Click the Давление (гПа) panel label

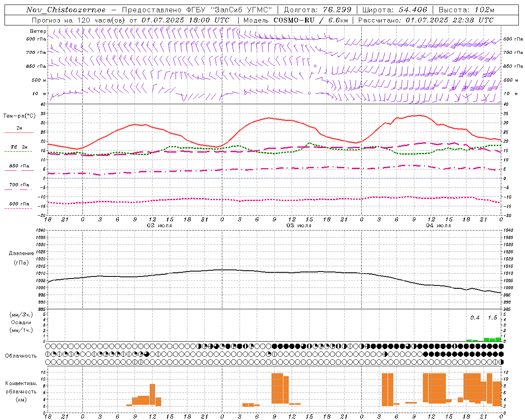(x=21, y=258)
